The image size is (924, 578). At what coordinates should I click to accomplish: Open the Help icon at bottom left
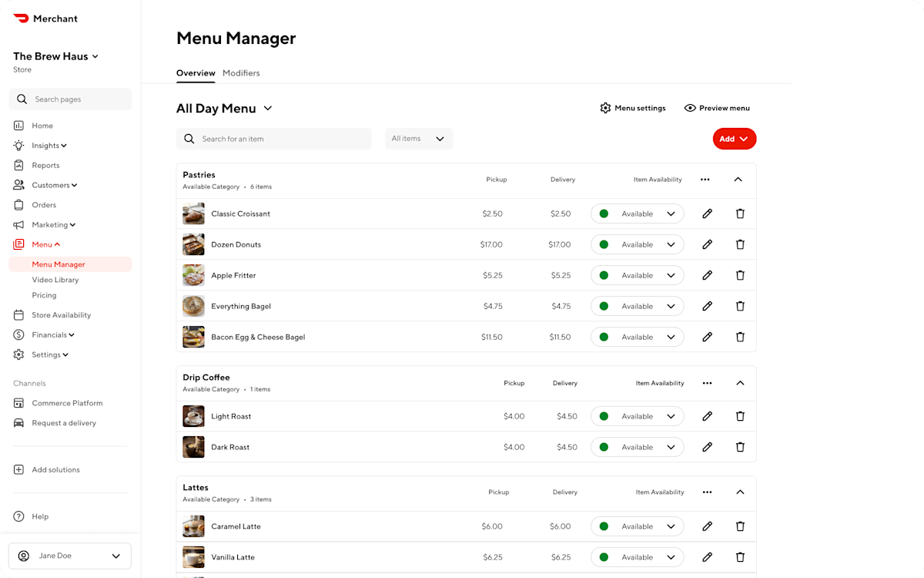pyautogui.click(x=18, y=516)
